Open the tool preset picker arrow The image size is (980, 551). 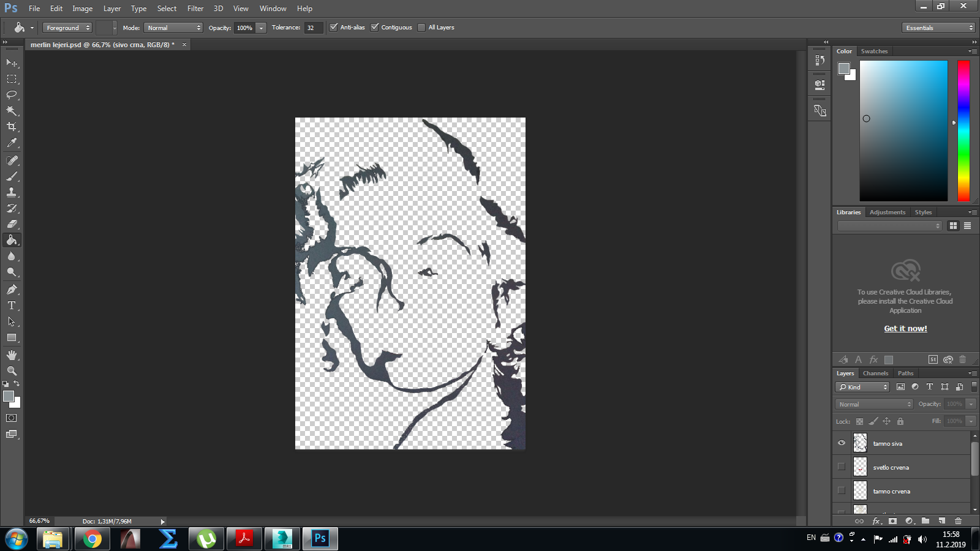coord(32,28)
